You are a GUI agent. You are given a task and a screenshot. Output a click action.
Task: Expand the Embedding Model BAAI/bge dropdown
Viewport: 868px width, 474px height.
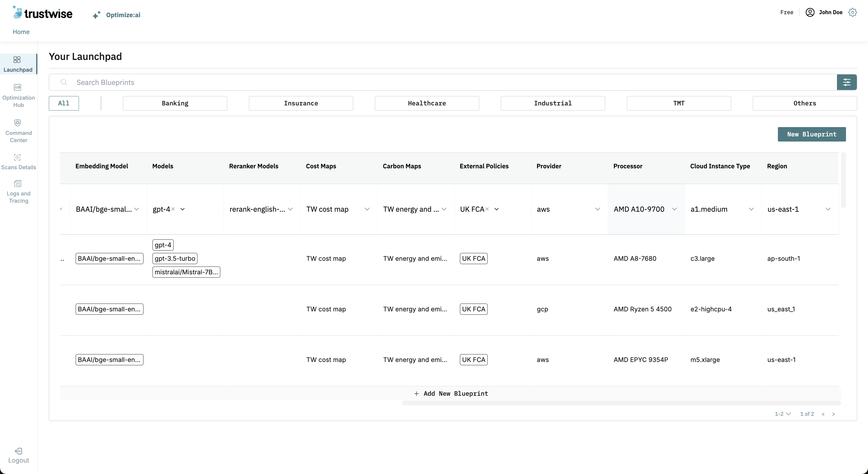[x=137, y=209]
